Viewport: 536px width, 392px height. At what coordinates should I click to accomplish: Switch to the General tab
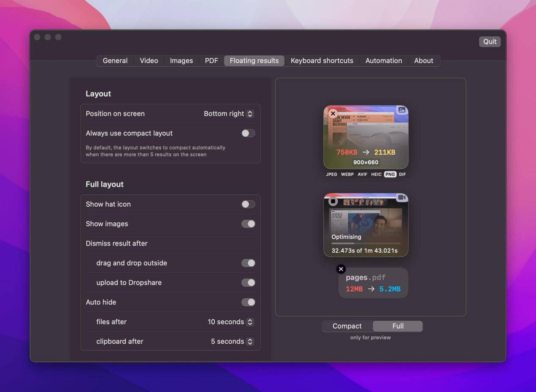pos(115,61)
